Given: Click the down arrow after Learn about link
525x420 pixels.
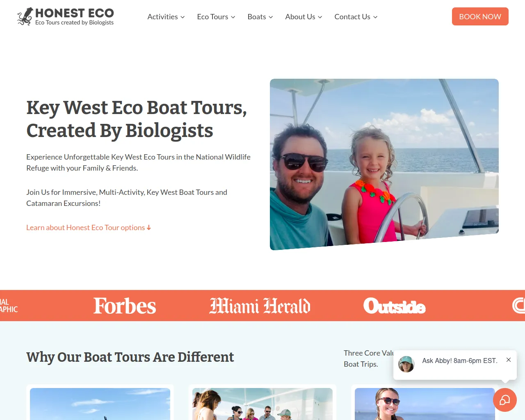Looking at the screenshot, I should [149, 228].
